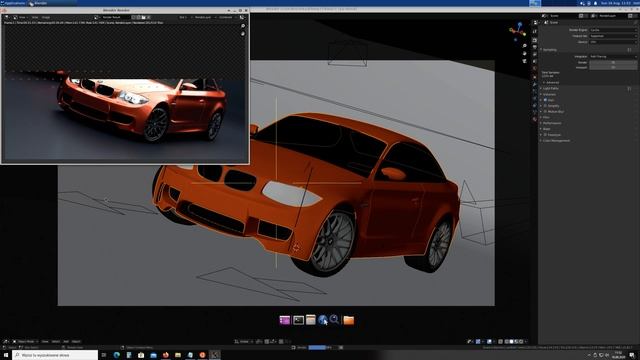Open the Add menu in 3D viewport header

[x=66, y=341]
